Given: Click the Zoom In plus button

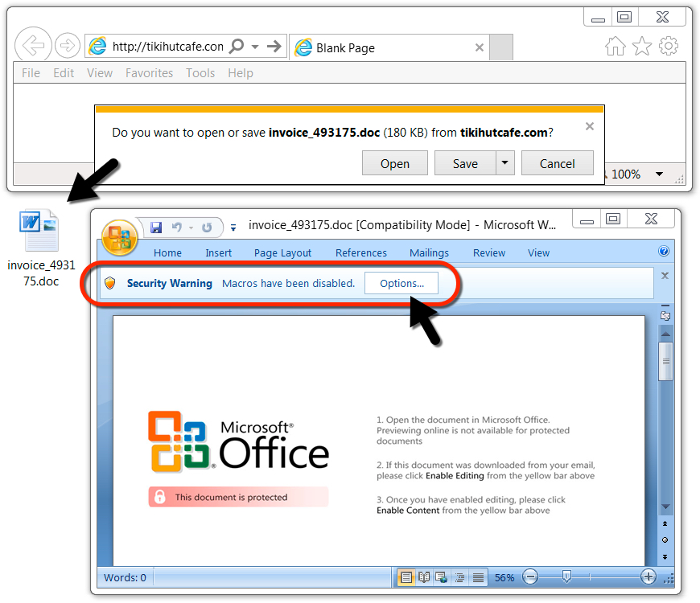Looking at the screenshot, I should 649,576.
